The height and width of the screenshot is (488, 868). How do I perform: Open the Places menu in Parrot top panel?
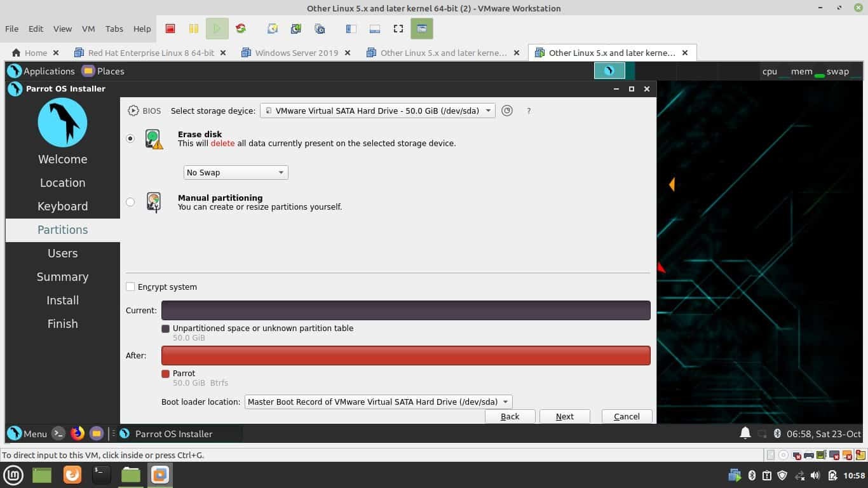tap(103, 71)
